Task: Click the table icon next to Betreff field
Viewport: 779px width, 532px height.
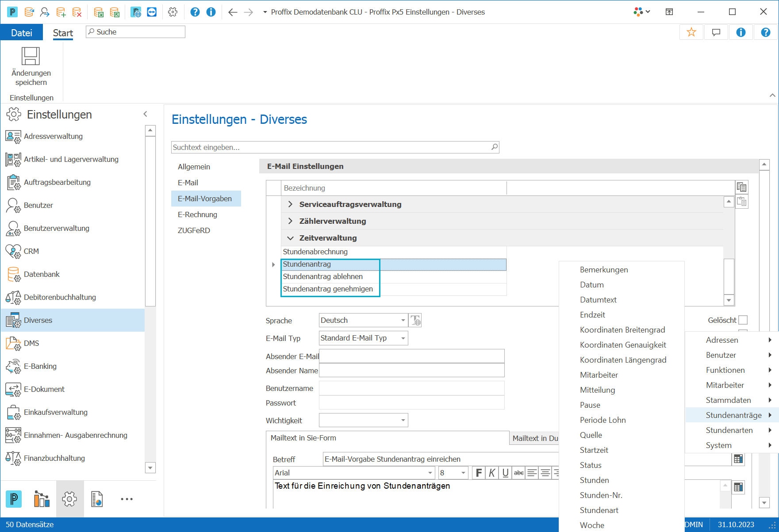Action: pos(738,459)
